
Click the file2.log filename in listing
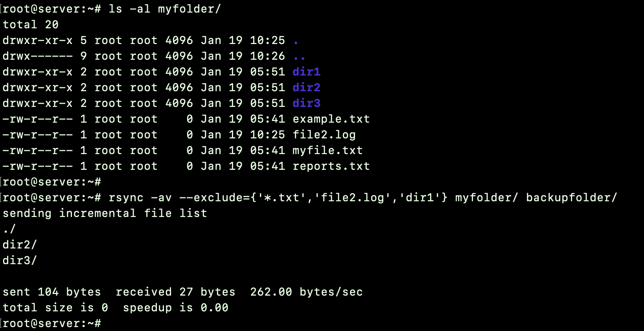coord(324,135)
